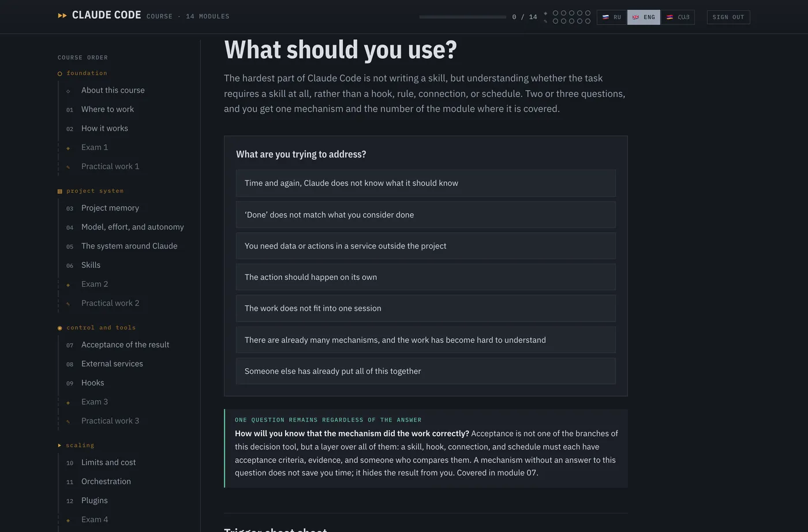The height and width of the screenshot is (532, 808).
Task: Go to module 06 Skills
Action: tap(91, 265)
